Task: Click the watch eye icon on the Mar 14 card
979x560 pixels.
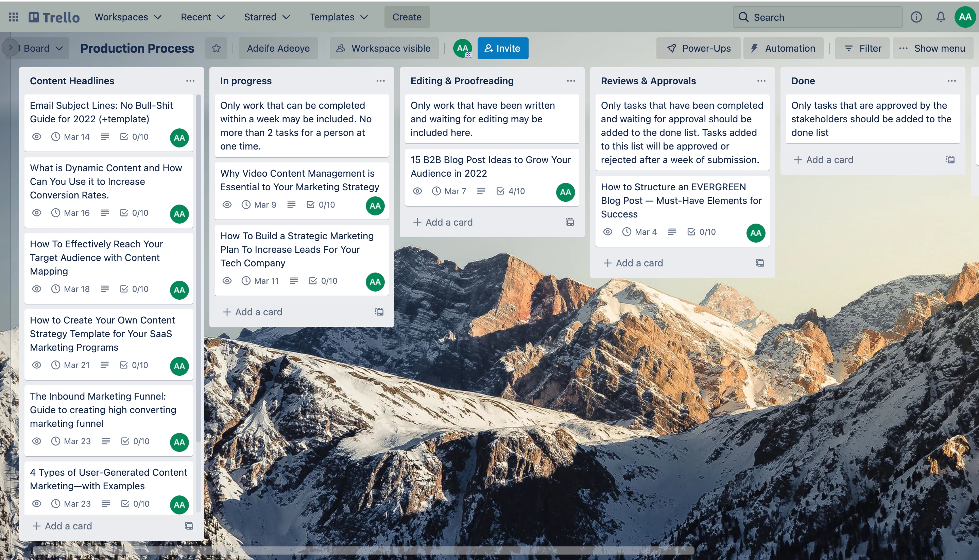Action: click(37, 137)
